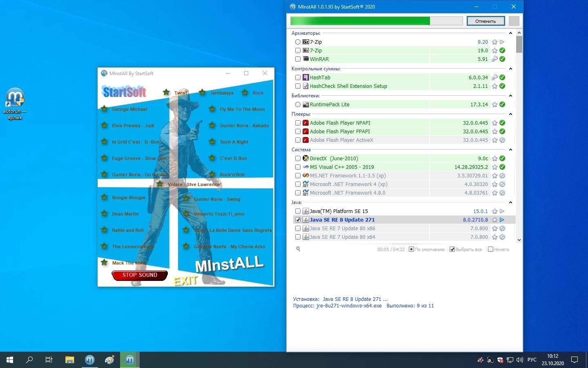Collapse the Архиваторы section
The width and height of the screenshot is (588, 368).
click(510, 33)
